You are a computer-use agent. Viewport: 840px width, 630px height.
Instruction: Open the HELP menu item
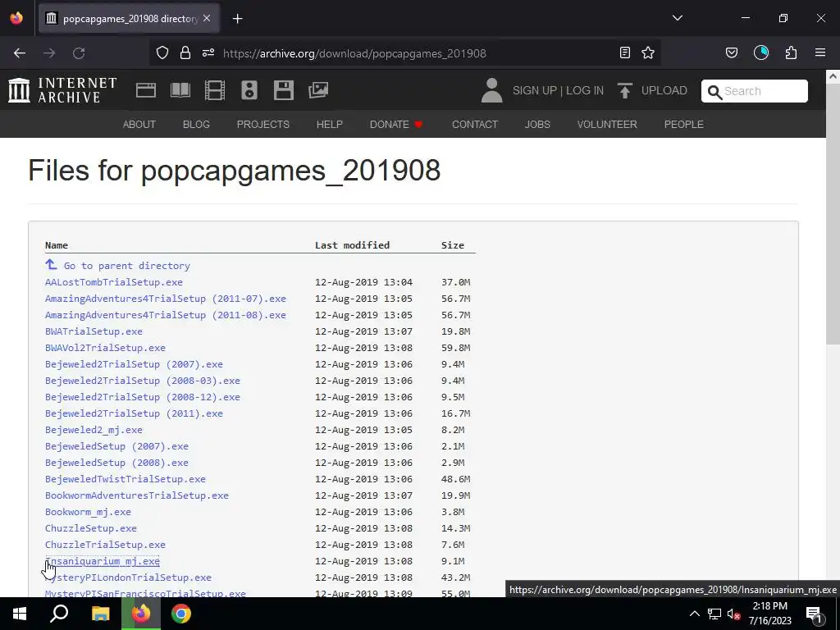point(330,125)
